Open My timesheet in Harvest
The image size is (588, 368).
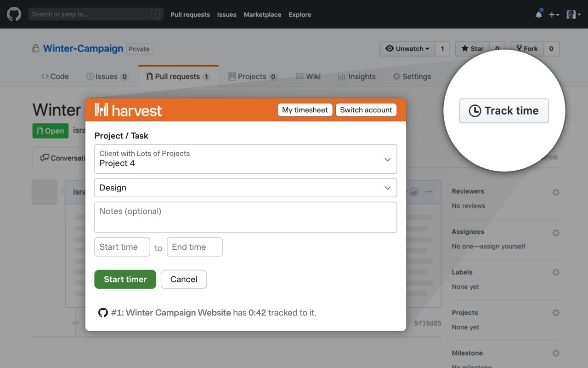tap(305, 110)
